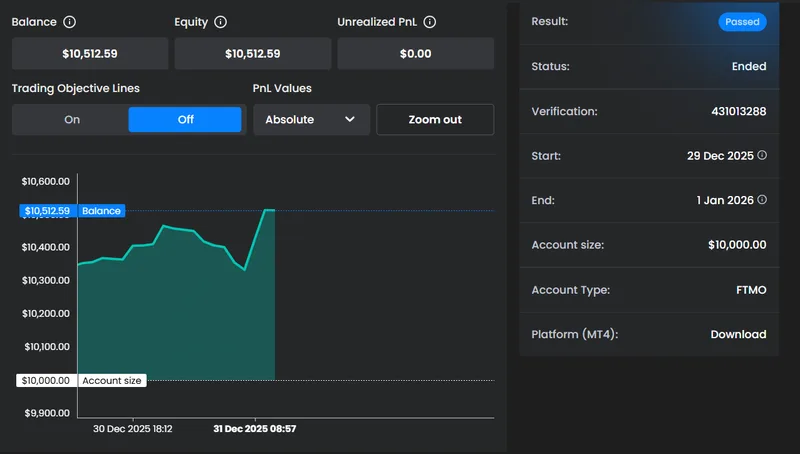Click the $10,400.00 y-axis label

45,247
